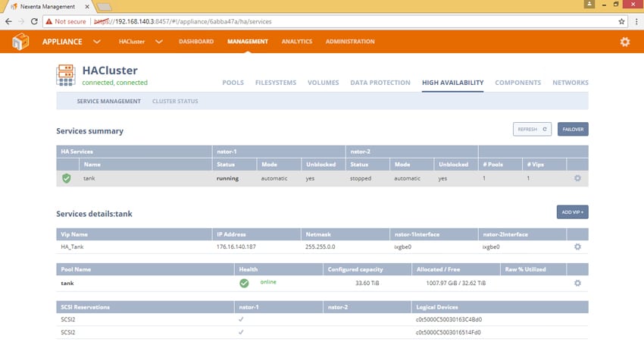Click the tank service name cell
The width and height of the screenshot is (644, 342).
point(89,178)
